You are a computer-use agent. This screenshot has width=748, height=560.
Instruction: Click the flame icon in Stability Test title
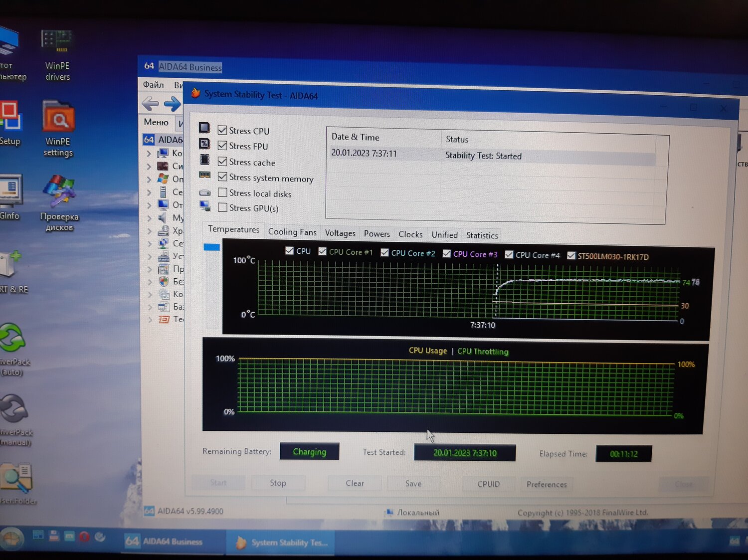coord(195,93)
